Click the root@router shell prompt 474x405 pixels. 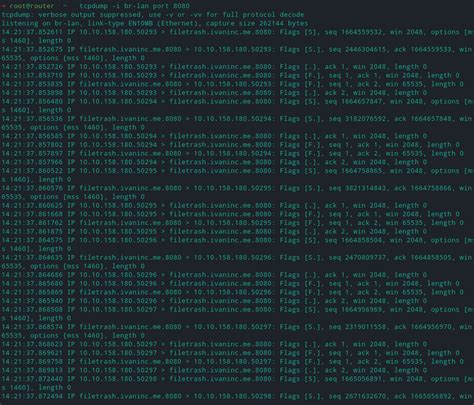(31, 6)
